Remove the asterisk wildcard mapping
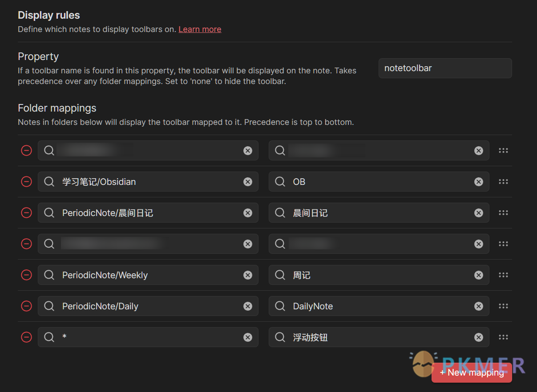537x392 pixels. click(27, 337)
